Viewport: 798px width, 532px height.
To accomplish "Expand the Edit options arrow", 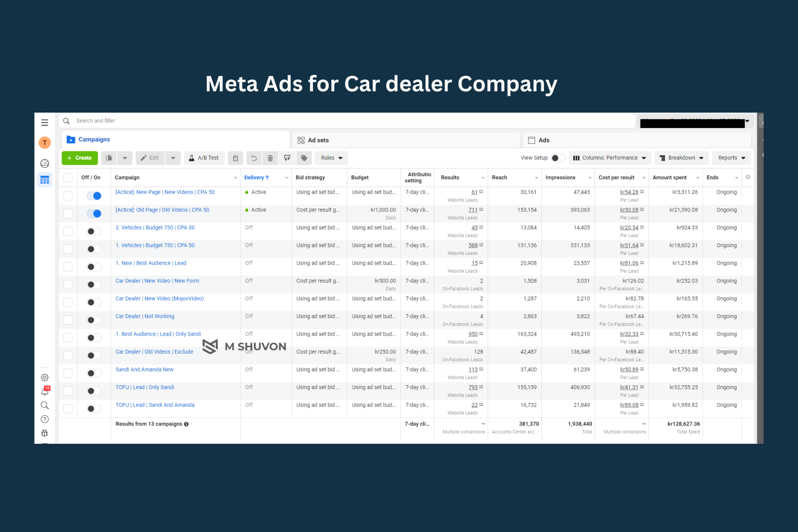I will (x=173, y=158).
